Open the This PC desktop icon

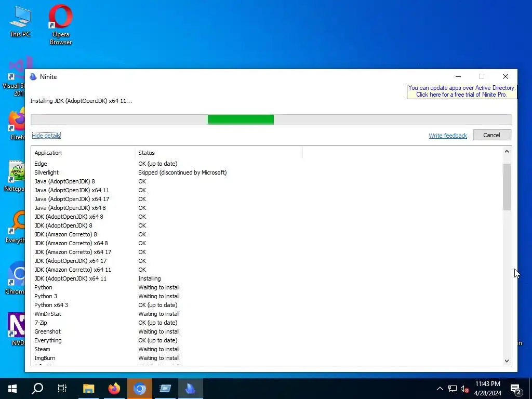[20, 21]
